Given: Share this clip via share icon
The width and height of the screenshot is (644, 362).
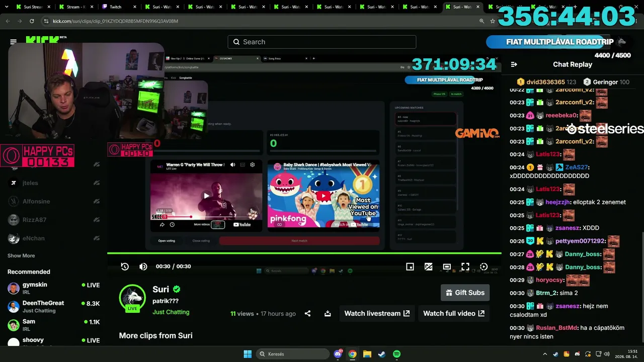Looking at the screenshot, I should tap(307, 313).
